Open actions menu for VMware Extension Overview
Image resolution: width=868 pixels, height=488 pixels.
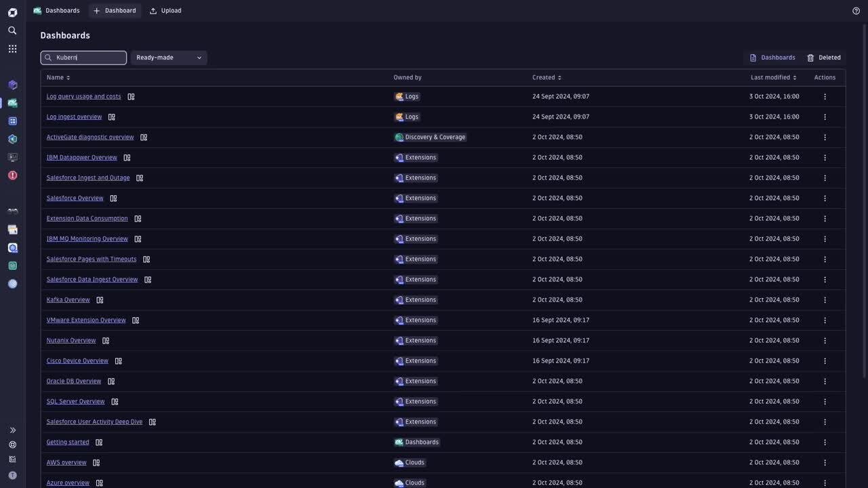[x=825, y=321]
